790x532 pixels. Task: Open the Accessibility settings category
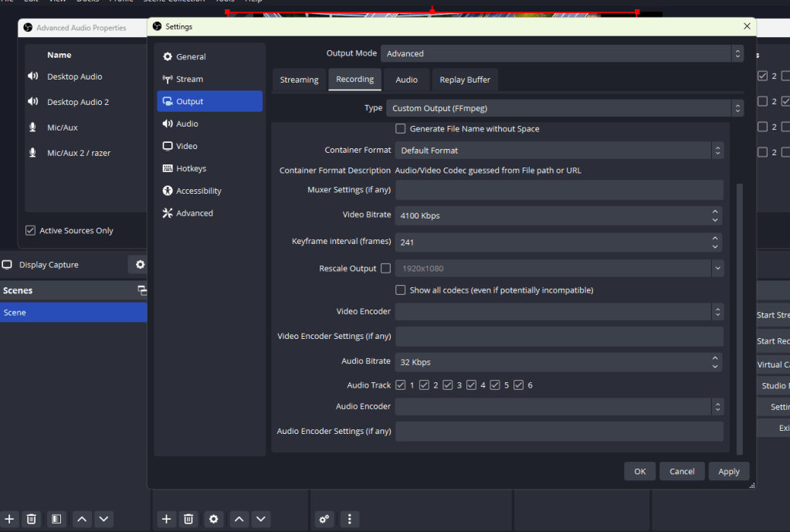209,191
